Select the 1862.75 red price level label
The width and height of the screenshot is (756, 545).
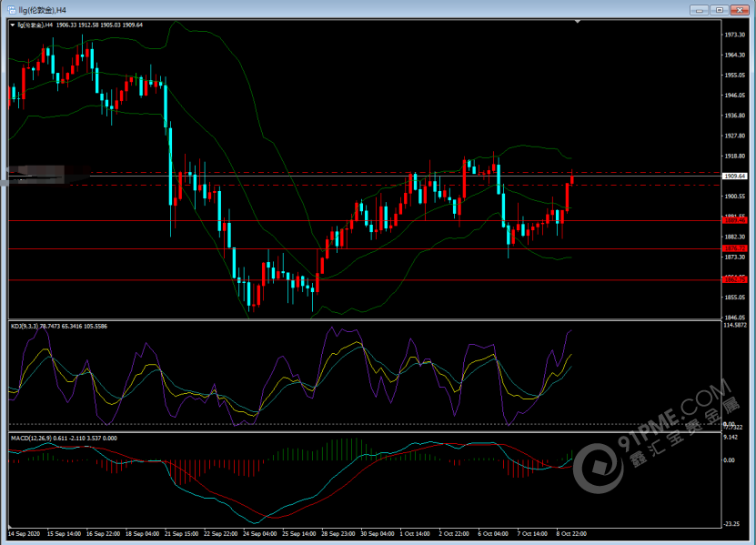click(x=734, y=279)
